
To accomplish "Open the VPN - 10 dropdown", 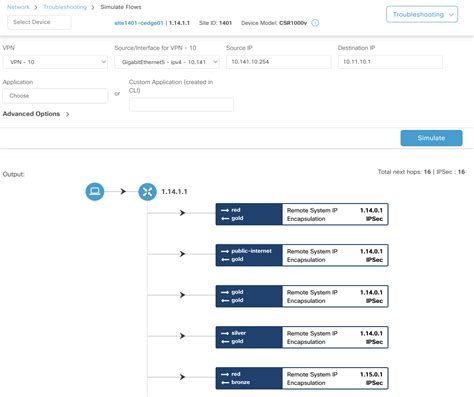I will point(55,62).
